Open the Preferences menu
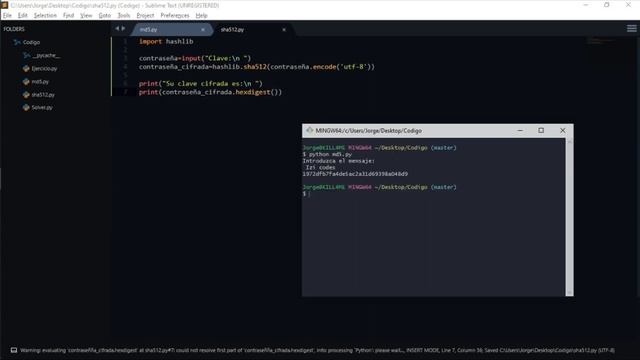This screenshot has height=360, width=640. 175,16
